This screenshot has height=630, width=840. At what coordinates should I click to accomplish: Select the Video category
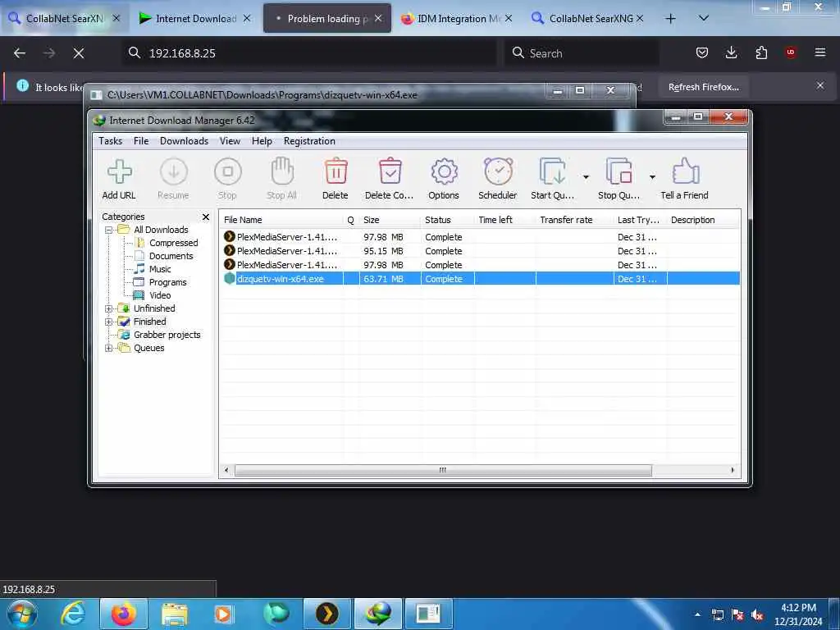point(160,295)
